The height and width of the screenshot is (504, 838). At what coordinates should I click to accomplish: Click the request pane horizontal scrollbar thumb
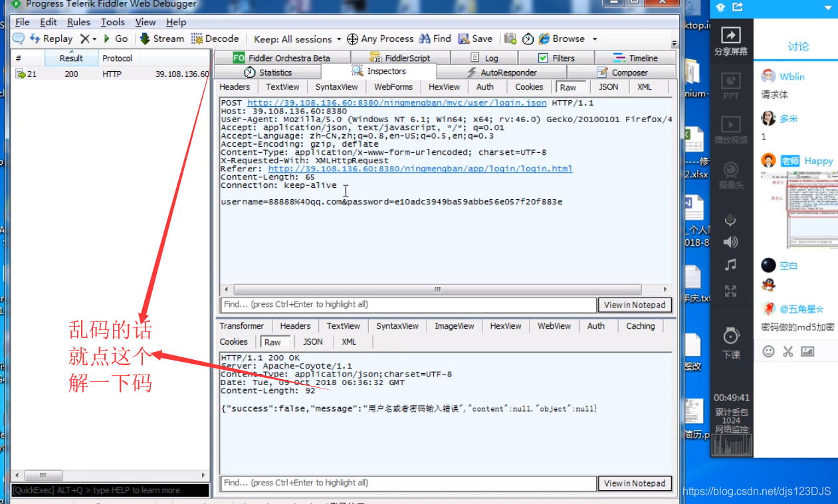pos(437,290)
